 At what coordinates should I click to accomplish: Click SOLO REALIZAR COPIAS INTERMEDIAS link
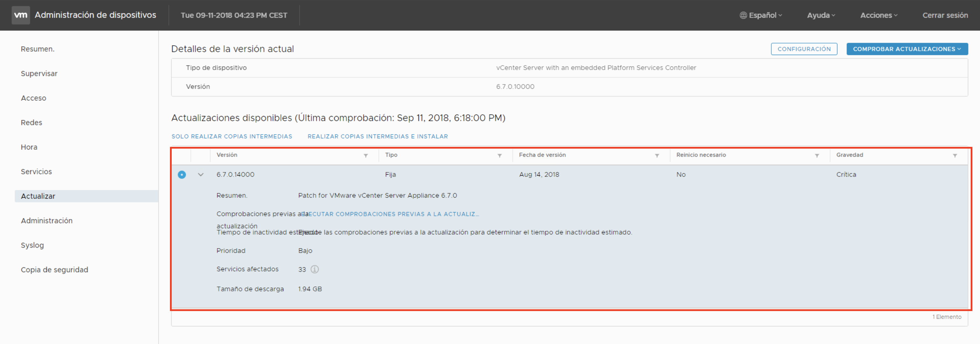click(232, 136)
